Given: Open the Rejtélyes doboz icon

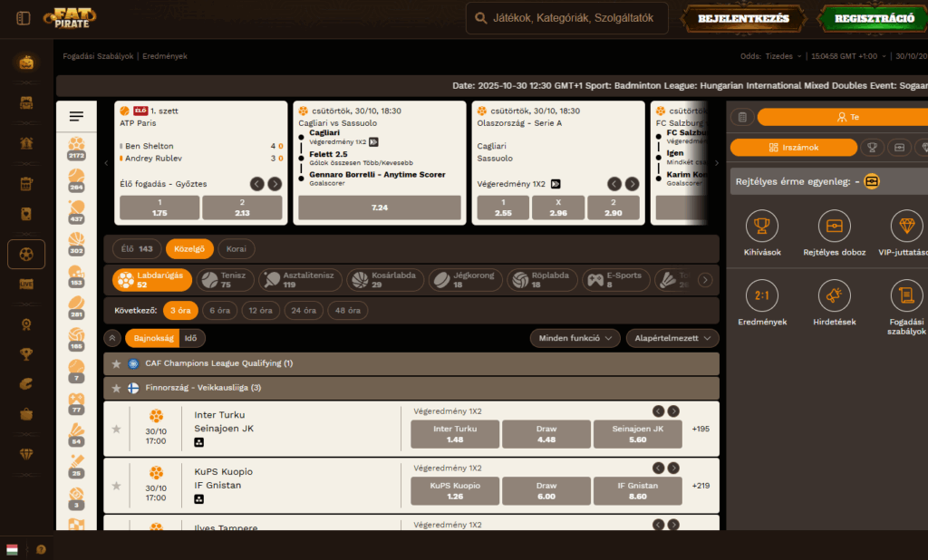Looking at the screenshot, I should click(834, 226).
